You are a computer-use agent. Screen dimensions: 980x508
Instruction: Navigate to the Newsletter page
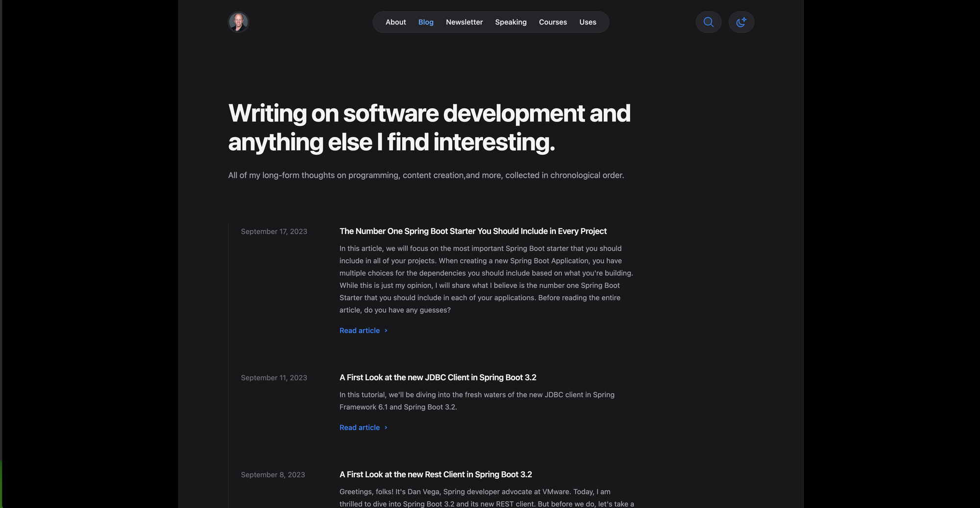tap(464, 22)
